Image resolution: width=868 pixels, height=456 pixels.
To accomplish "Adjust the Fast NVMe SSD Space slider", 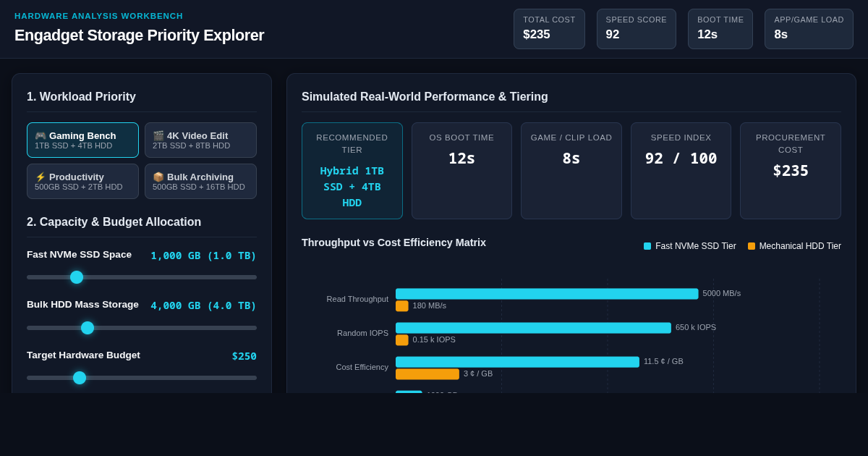I will point(142,277).
